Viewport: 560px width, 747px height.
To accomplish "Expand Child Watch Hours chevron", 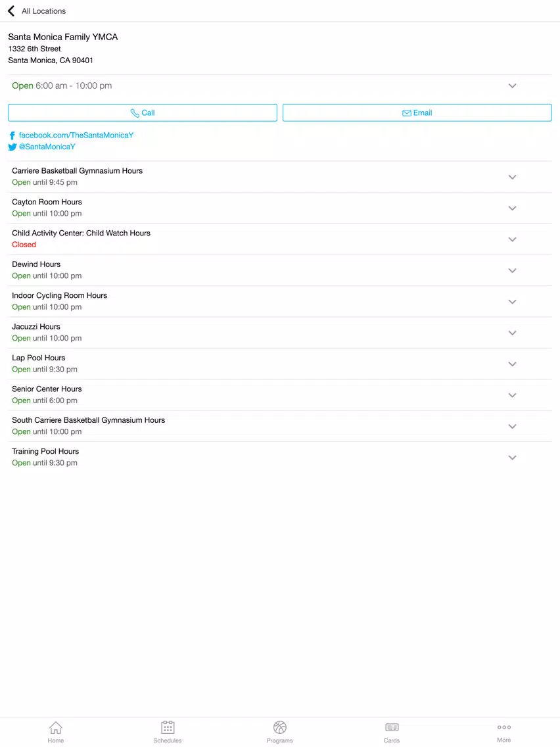I will point(513,239).
